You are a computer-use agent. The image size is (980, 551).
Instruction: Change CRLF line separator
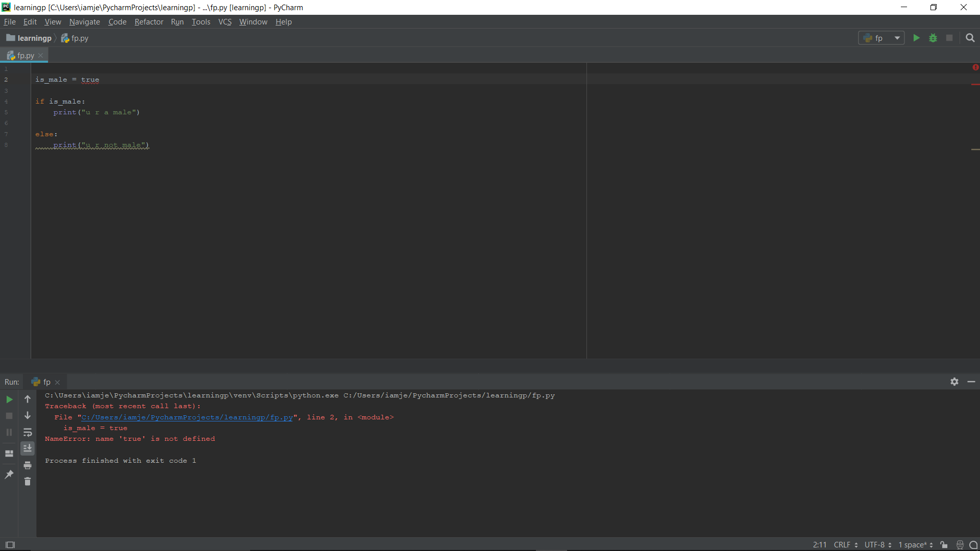click(x=846, y=545)
